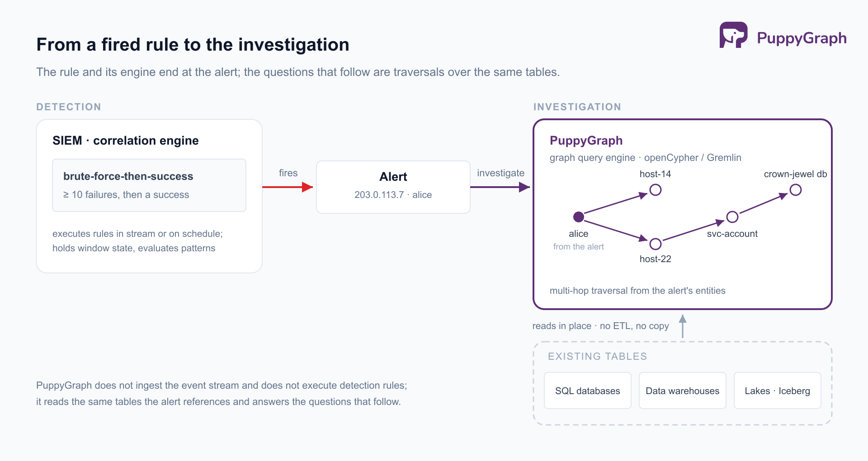Select the brute-force-then-success rule box
The width and height of the screenshot is (868, 461).
point(149,185)
